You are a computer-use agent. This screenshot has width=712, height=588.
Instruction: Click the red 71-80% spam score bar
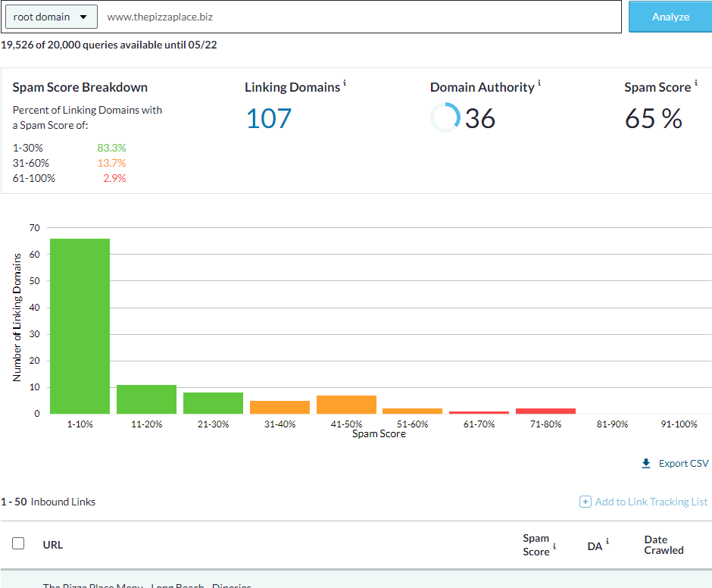click(545, 411)
